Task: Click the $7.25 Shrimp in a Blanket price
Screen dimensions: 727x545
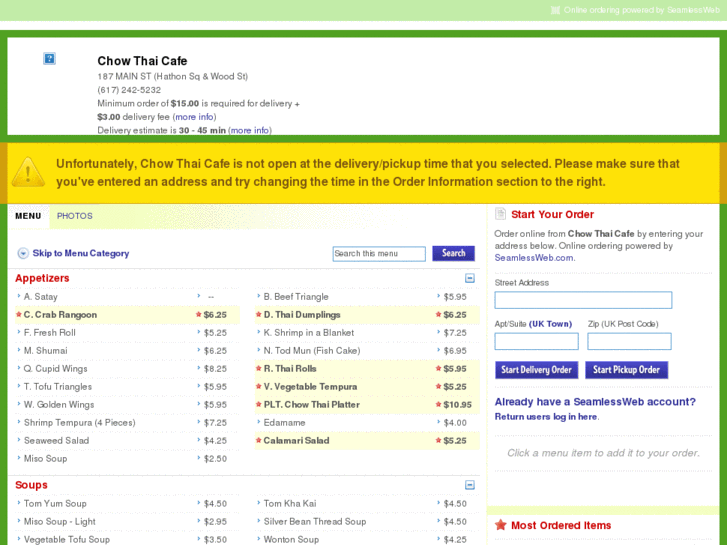Action: click(455, 333)
